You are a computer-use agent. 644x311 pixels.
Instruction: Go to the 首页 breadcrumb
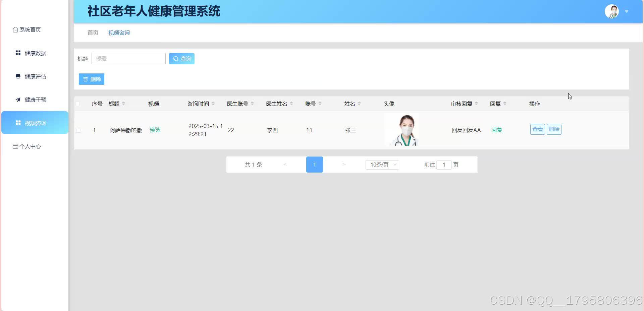click(x=93, y=33)
